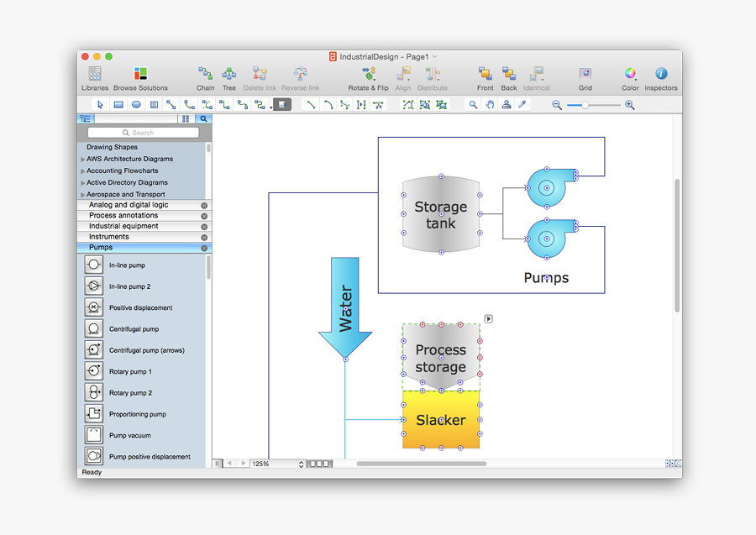Open the Libraries panel
Screen dimensions: 756x535
95,76
